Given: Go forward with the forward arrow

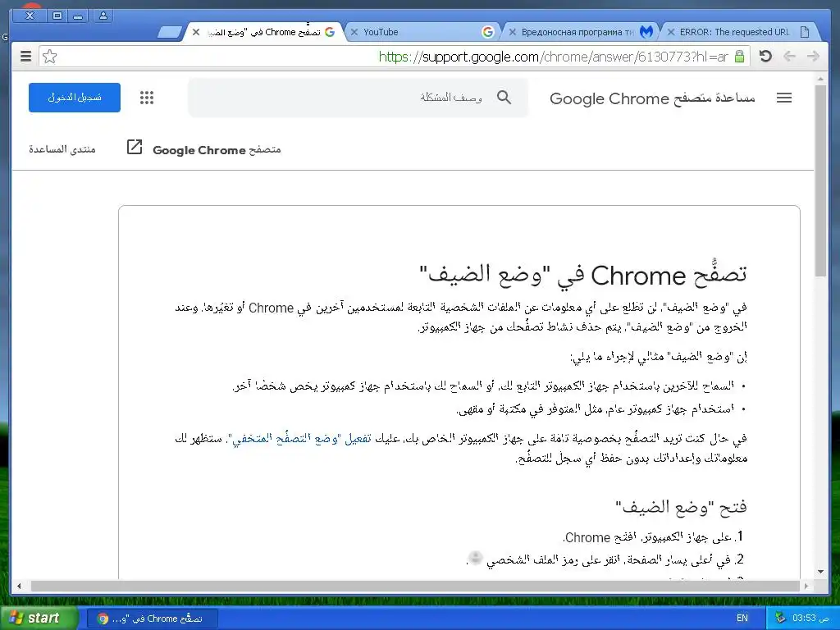Looking at the screenshot, I should (813, 56).
